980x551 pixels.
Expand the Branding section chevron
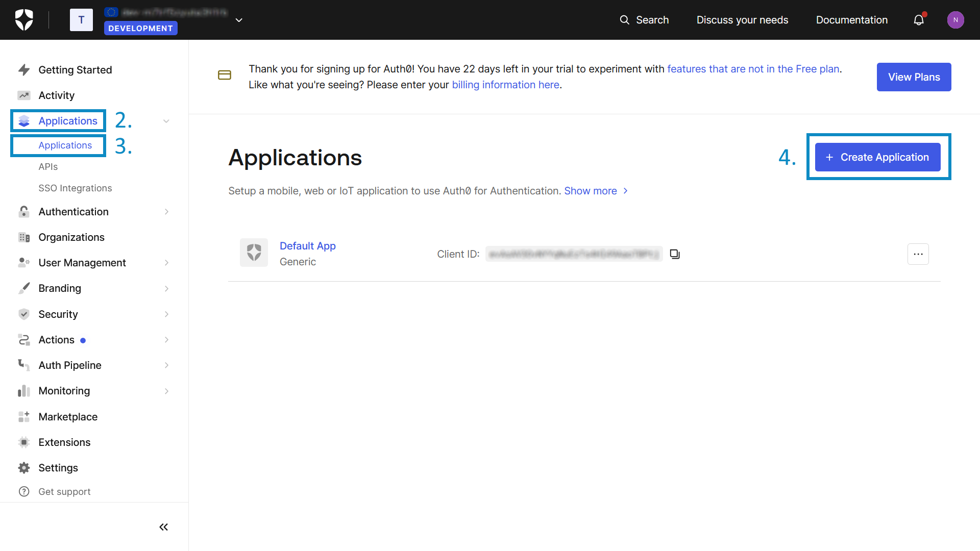[166, 288]
